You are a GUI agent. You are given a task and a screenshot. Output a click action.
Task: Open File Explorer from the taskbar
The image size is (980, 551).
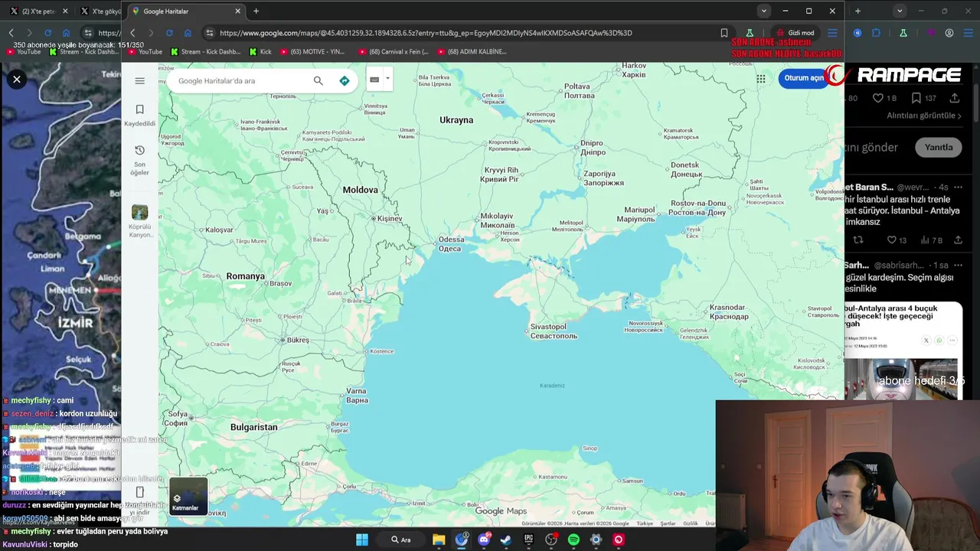pos(439,540)
